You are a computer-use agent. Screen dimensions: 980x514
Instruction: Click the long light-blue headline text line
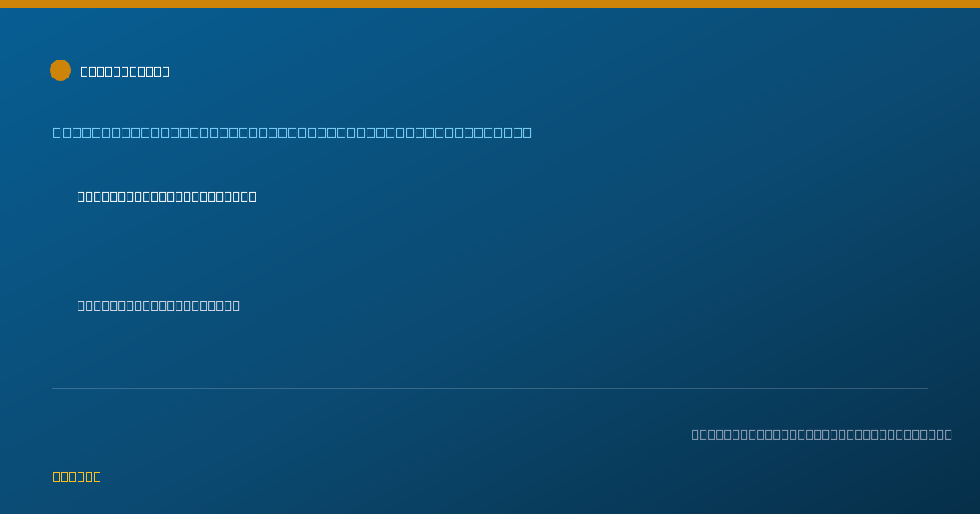[x=292, y=132]
